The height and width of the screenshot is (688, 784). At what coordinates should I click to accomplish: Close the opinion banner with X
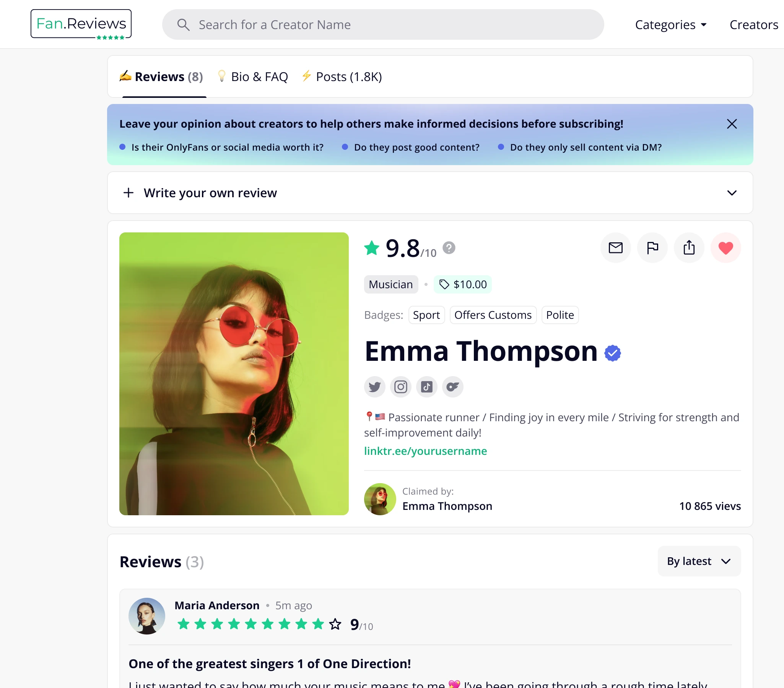click(x=732, y=124)
